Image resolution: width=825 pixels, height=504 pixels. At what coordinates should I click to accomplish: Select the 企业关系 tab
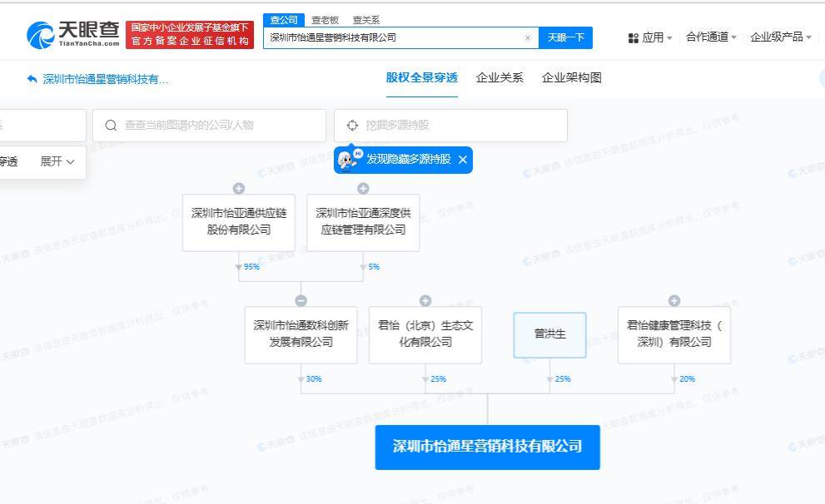[x=499, y=78]
